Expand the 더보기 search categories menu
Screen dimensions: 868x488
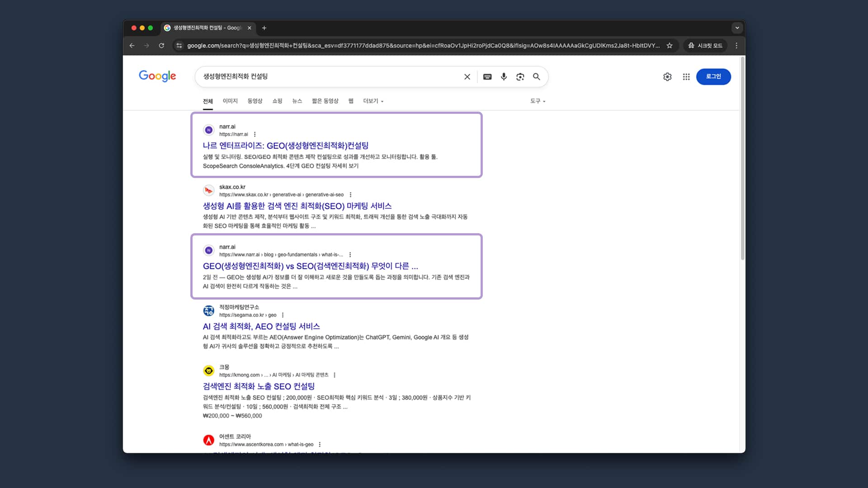[373, 101]
